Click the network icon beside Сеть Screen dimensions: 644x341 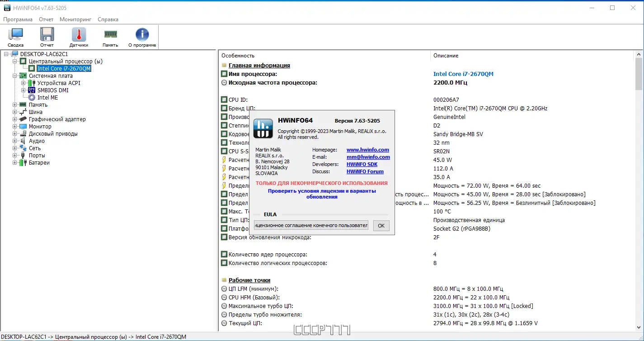[x=24, y=148]
